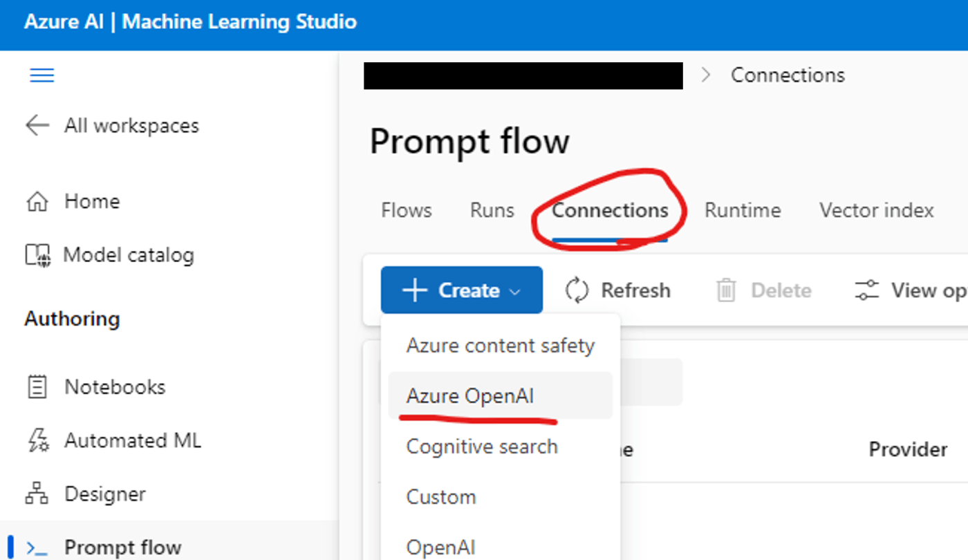Image resolution: width=968 pixels, height=560 pixels.
Task: Select Azure content safety from menu
Action: tap(501, 346)
